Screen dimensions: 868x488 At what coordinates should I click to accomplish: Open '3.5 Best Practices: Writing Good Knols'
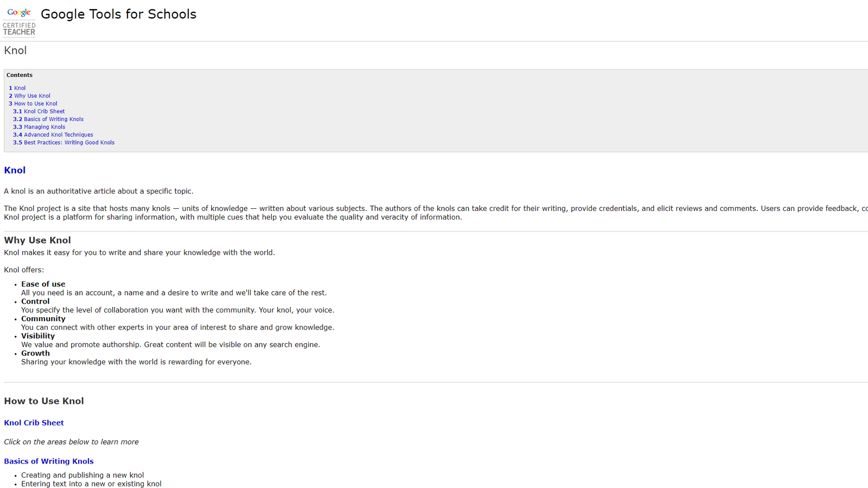point(64,143)
